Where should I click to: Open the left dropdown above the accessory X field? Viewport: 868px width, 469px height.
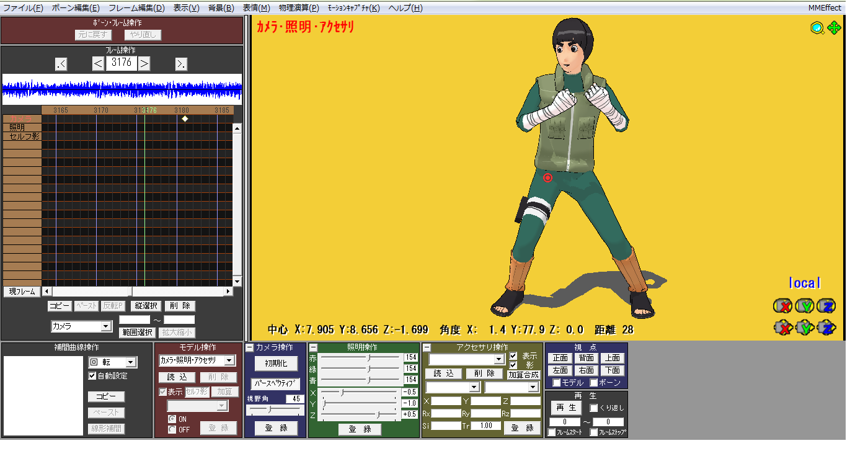tap(453, 387)
